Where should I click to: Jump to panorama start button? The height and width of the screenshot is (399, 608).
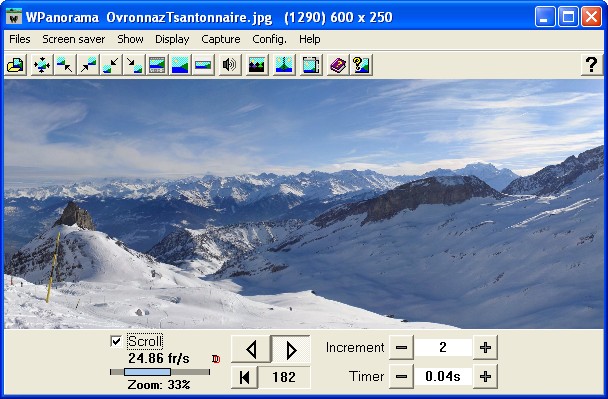[245, 377]
